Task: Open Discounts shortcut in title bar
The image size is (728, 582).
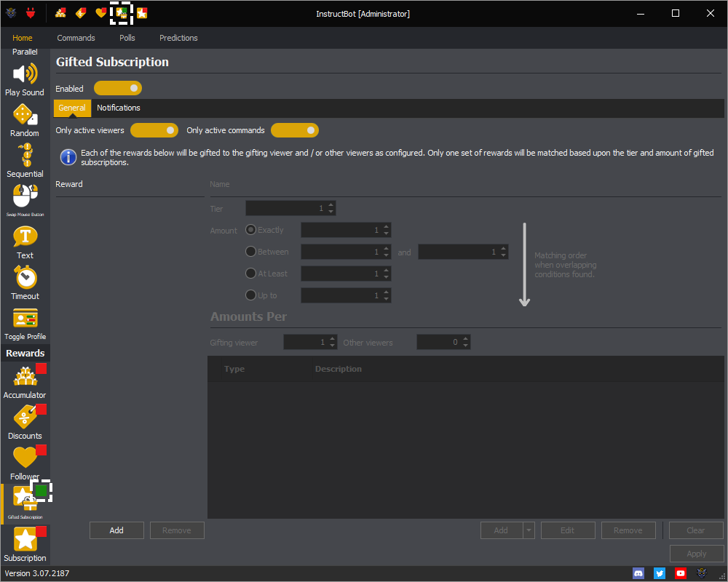Action: 81,13
